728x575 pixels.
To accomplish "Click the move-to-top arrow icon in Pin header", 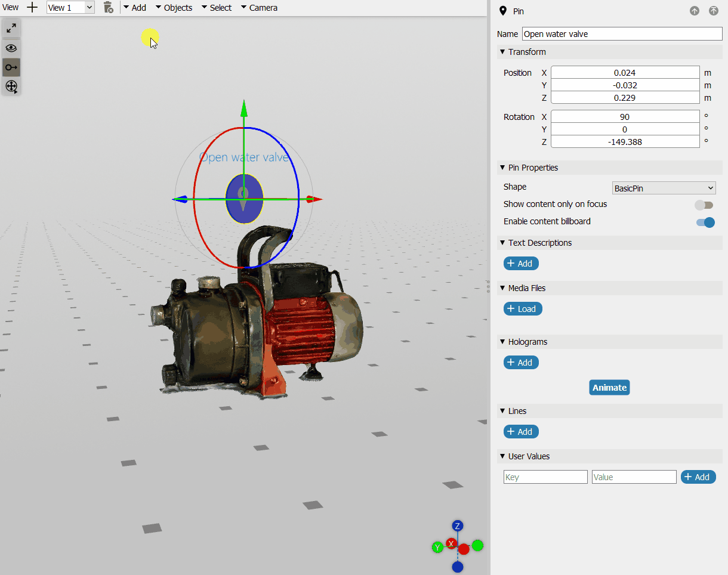I will [x=714, y=11].
